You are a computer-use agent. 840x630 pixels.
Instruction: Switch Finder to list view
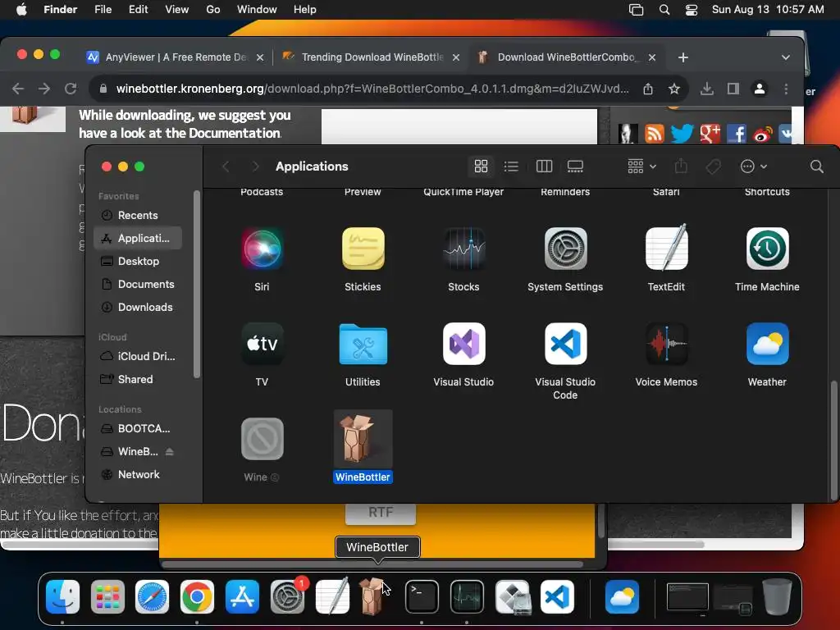pyautogui.click(x=511, y=166)
